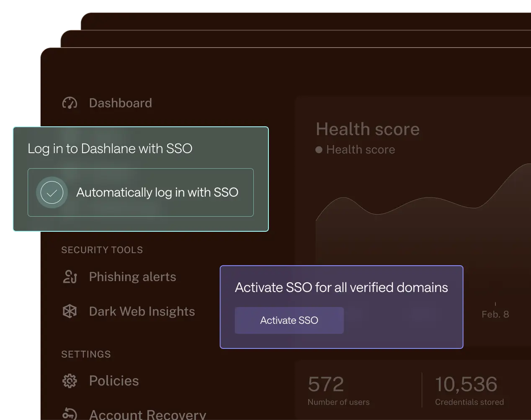531x420 pixels.
Task: Click 'Automatically log in with SSO' text
Action: click(157, 192)
